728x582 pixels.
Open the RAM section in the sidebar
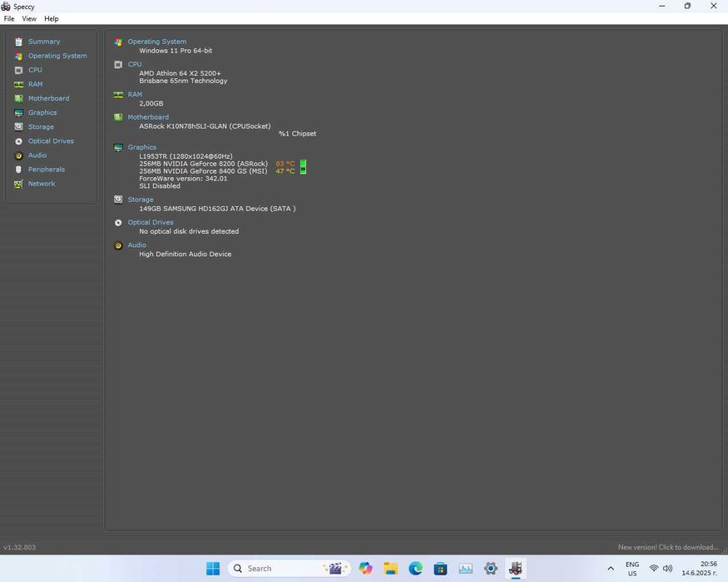pos(35,84)
